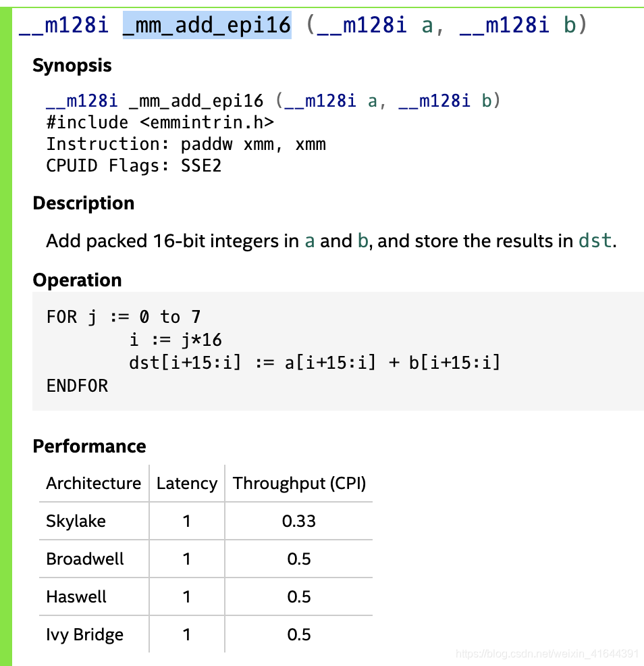
Task: Select the #include <emmintrin.h> line
Action: 160,122
